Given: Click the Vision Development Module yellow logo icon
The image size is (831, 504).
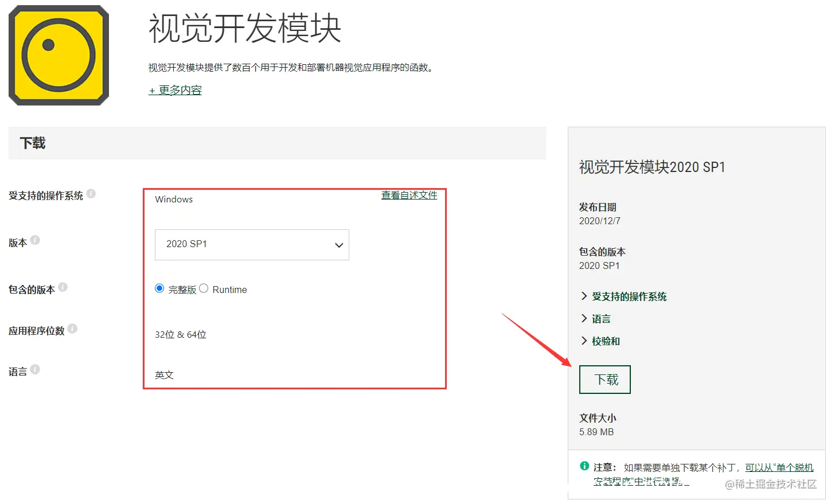Looking at the screenshot, I should [58, 56].
